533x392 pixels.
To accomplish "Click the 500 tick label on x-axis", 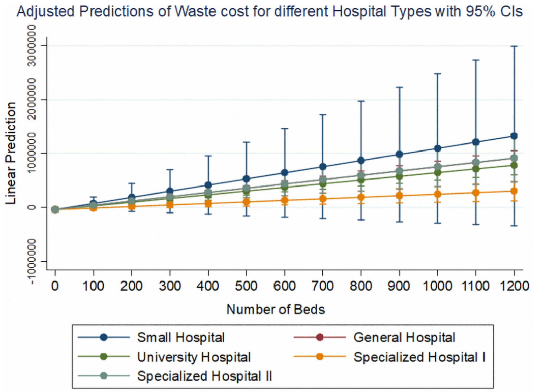I will pyautogui.click(x=246, y=286).
